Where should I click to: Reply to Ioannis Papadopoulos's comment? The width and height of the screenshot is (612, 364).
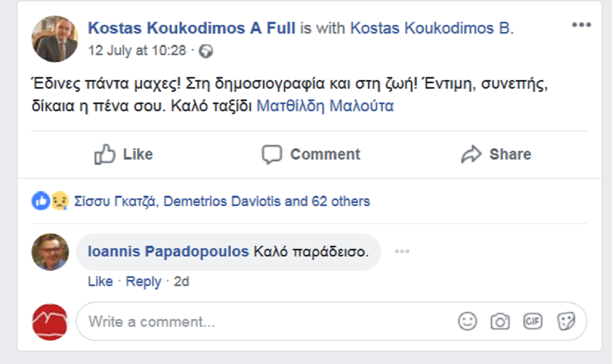[x=143, y=281]
